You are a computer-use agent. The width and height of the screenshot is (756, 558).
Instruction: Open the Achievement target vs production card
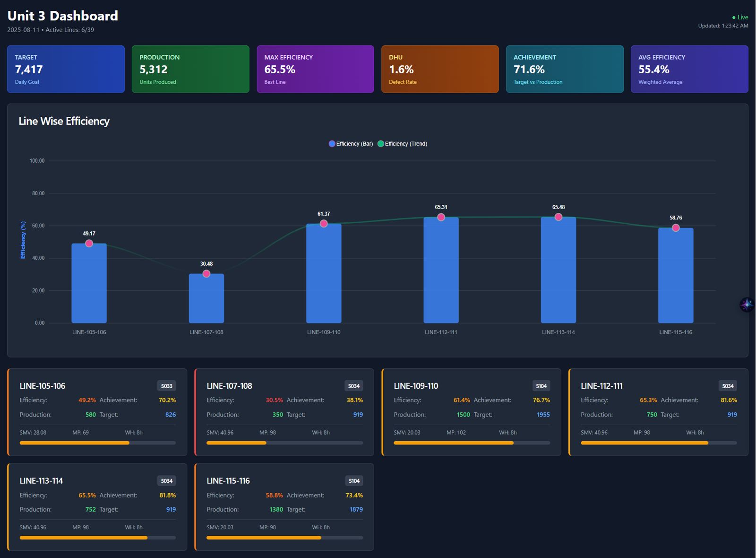(x=565, y=69)
